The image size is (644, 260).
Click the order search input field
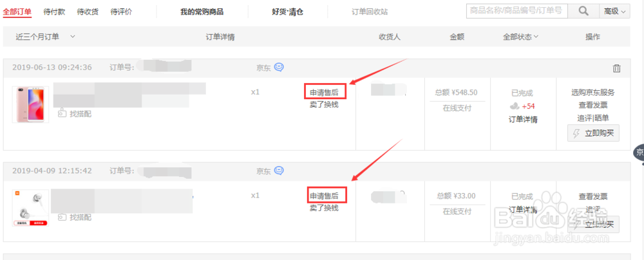click(x=516, y=11)
